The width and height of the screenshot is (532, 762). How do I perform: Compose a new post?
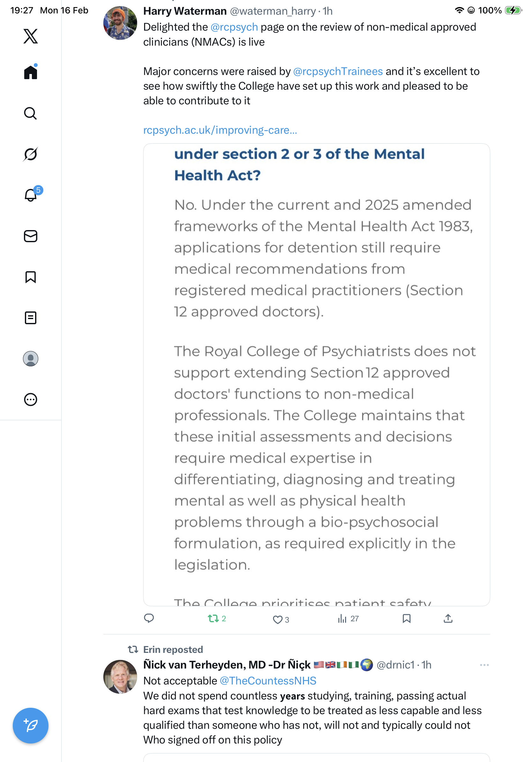click(31, 726)
